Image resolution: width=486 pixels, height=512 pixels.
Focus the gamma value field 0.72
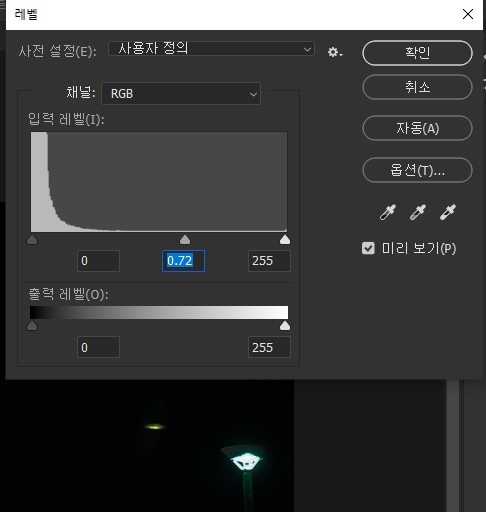tap(183, 261)
